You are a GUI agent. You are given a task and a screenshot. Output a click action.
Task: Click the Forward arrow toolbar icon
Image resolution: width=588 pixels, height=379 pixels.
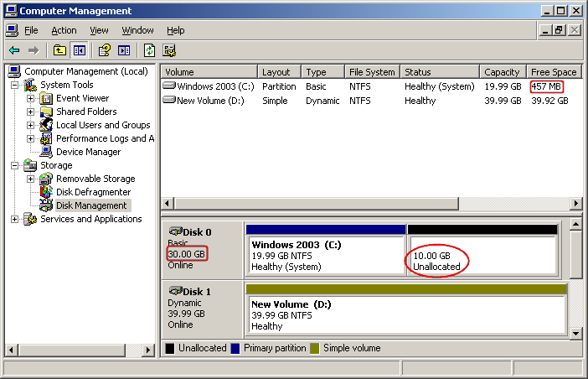34,50
